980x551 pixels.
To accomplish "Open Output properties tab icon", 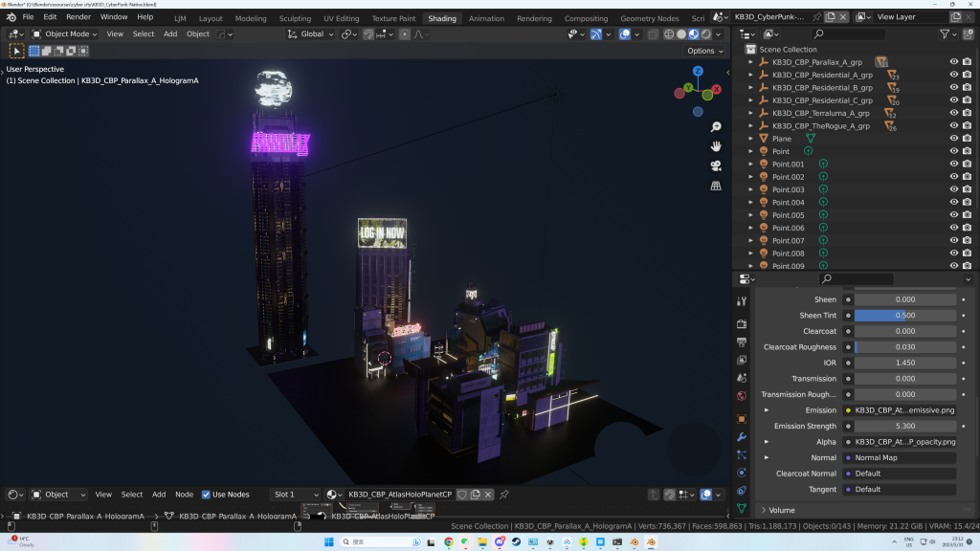I will tap(742, 342).
